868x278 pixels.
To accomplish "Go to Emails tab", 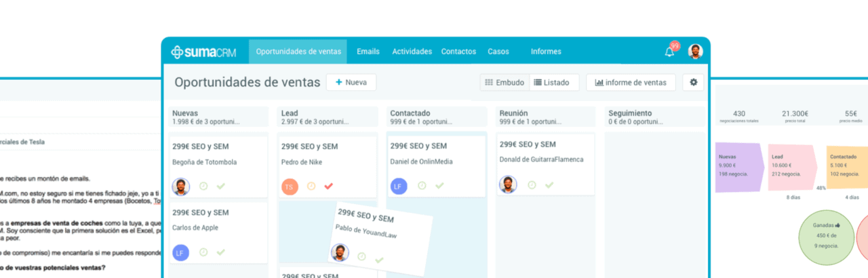I will (368, 52).
